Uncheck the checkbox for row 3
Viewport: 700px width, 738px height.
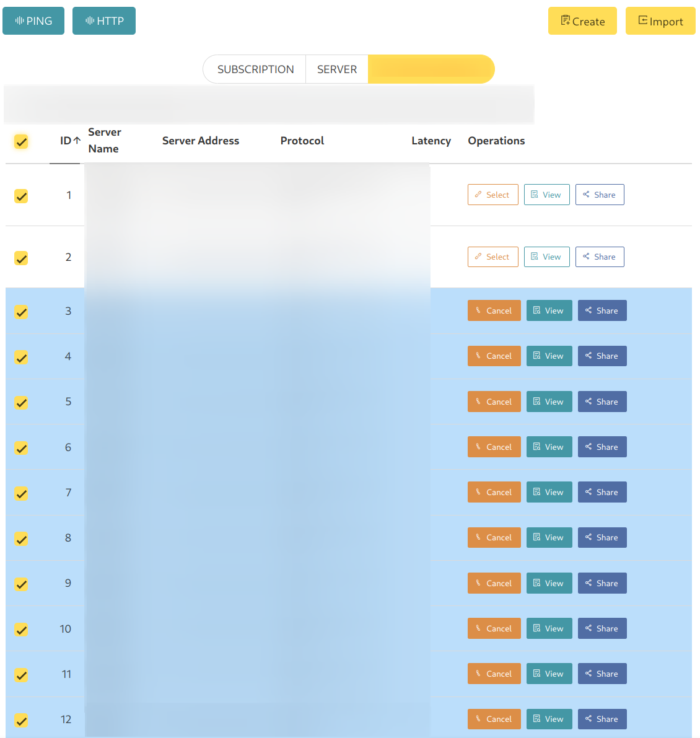tap(21, 312)
